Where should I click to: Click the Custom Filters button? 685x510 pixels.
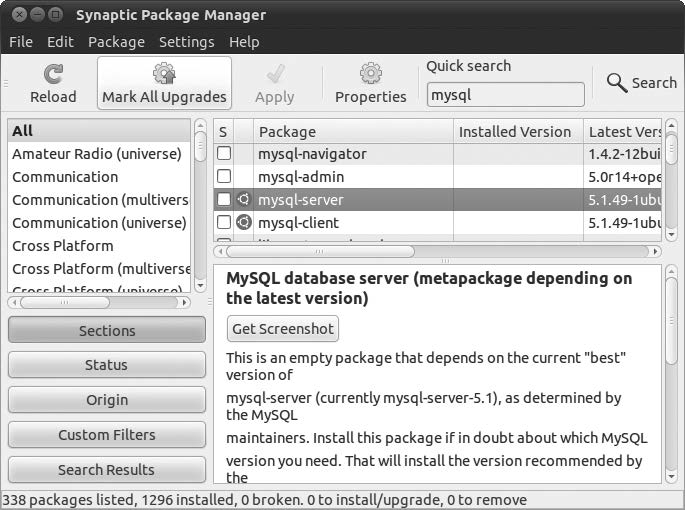[107, 435]
